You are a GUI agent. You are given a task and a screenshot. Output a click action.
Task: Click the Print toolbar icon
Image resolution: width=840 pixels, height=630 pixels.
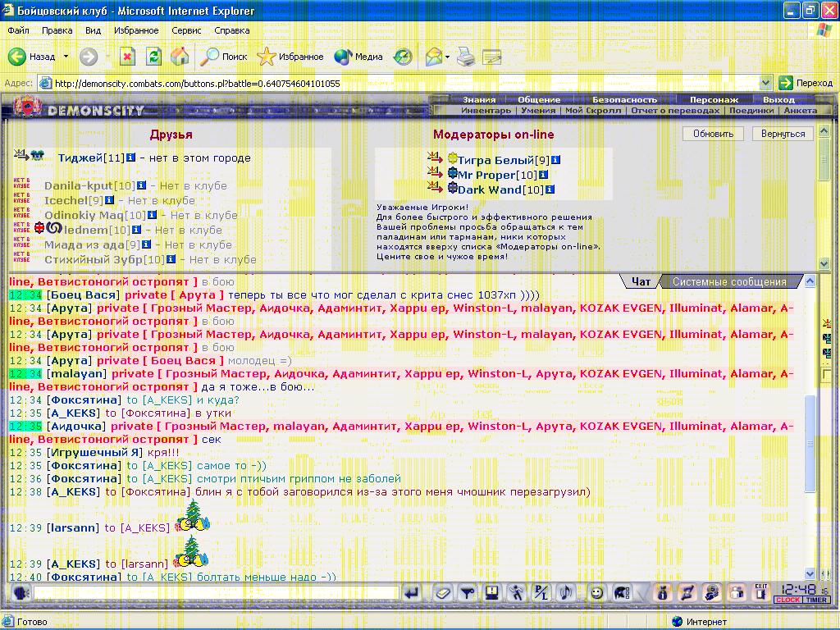466,57
